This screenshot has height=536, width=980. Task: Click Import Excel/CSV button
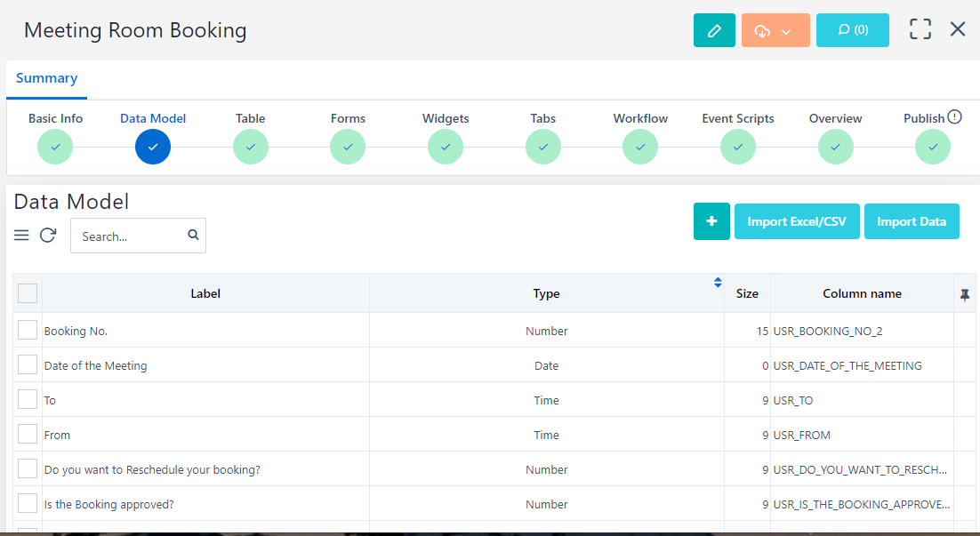point(797,221)
